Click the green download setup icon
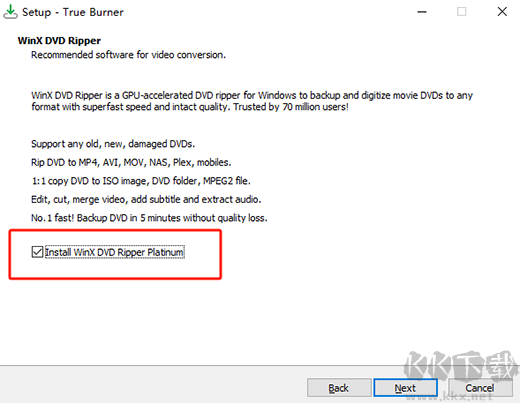 (x=10, y=12)
